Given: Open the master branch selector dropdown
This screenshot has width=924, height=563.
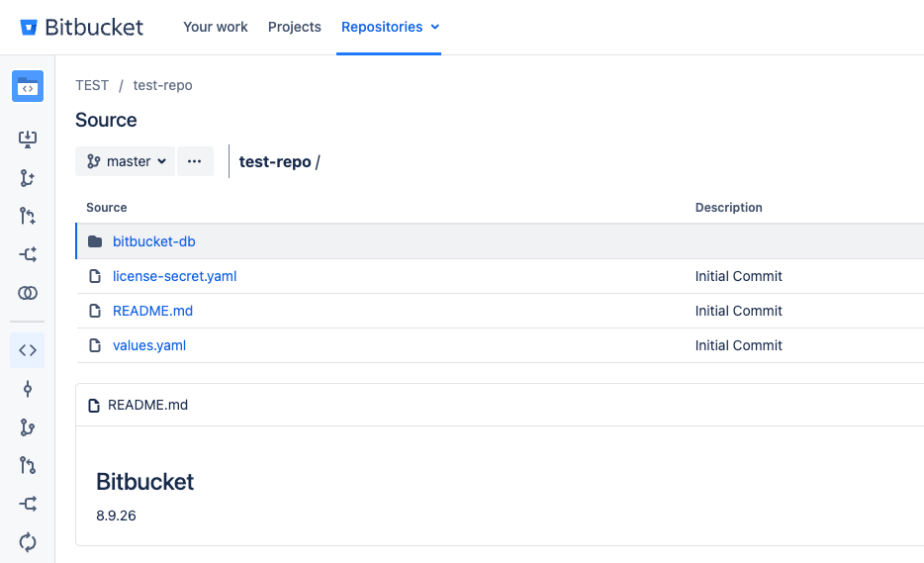Looking at the screenshot, I should click(125, 161).
